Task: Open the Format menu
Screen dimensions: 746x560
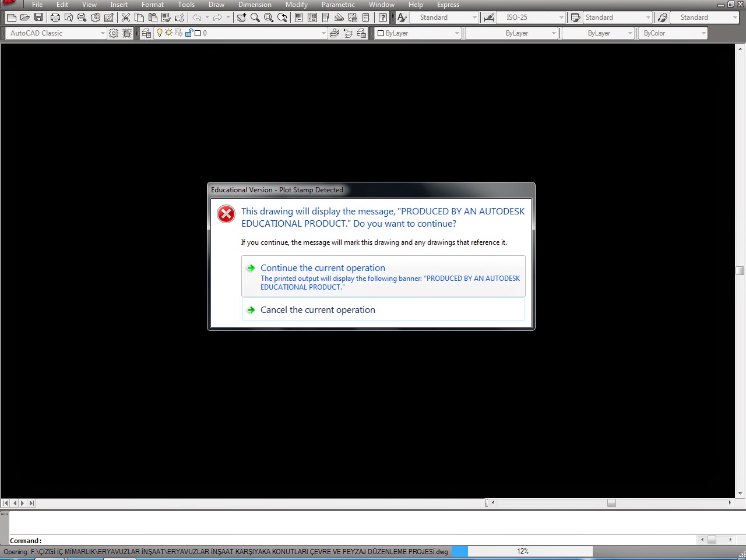Action: pos(153,5)
